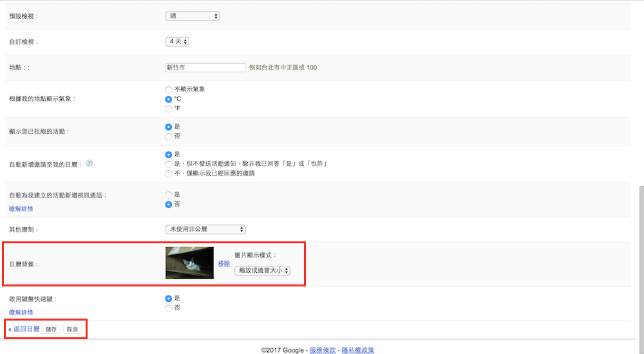Select the °F weather radio button
Image resolution: width=644 pixels, height=354 pixels.
point(168,109)
